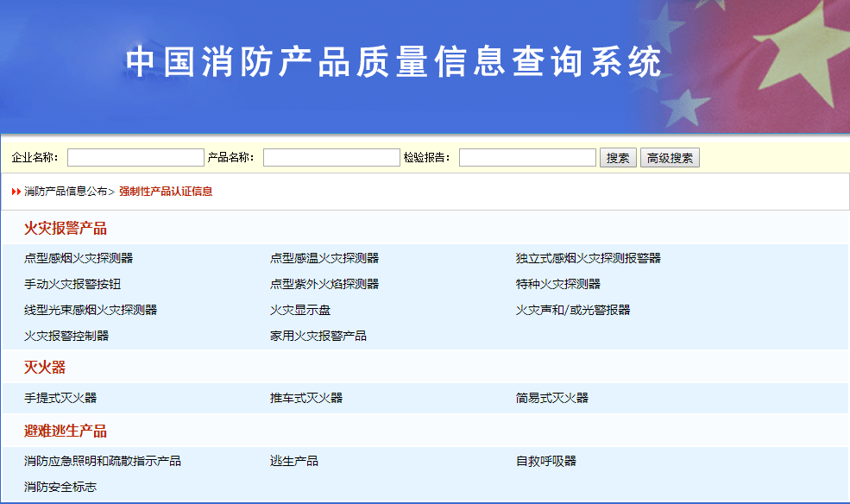
Task: Open 自救呼吸器 category link
Action: point(545,461)
